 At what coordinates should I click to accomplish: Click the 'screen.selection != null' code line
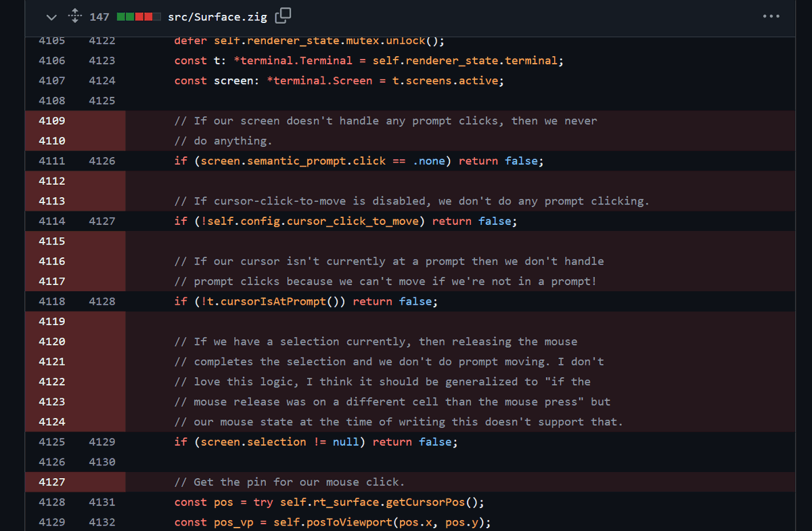point(316,442)
